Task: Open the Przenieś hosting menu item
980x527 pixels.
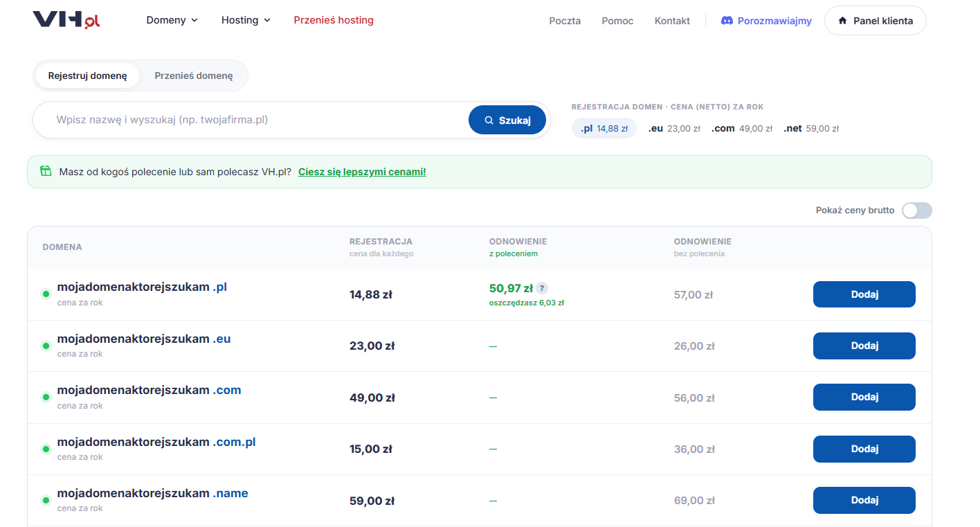Action: tap(334, 20)
